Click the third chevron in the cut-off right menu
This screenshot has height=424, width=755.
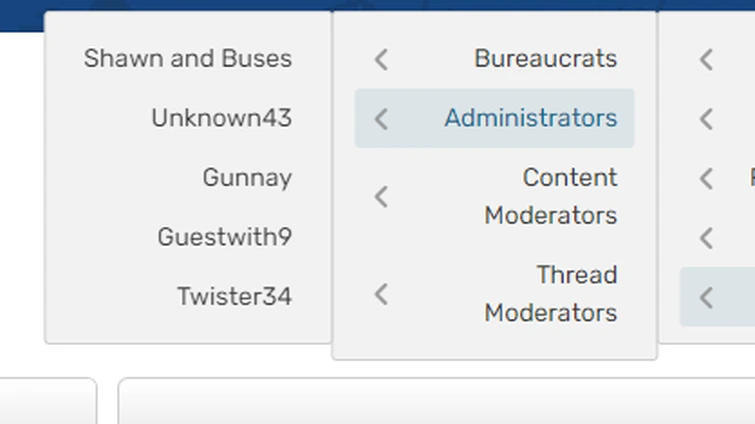point(706,179)
